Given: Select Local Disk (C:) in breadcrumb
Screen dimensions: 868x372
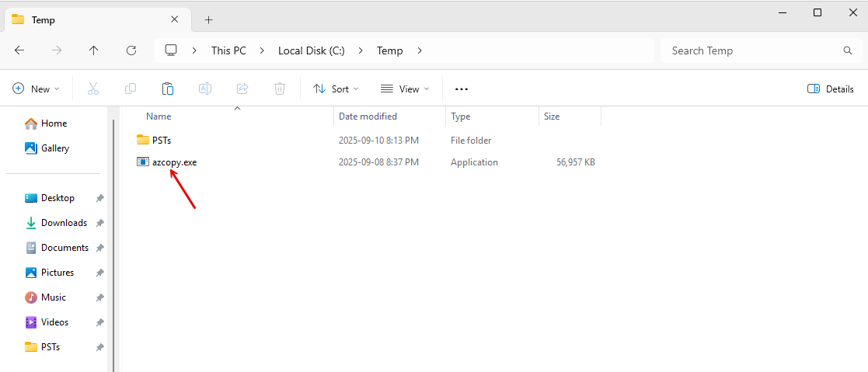Looking at the screenshot, I should click(x=311, y=50).
